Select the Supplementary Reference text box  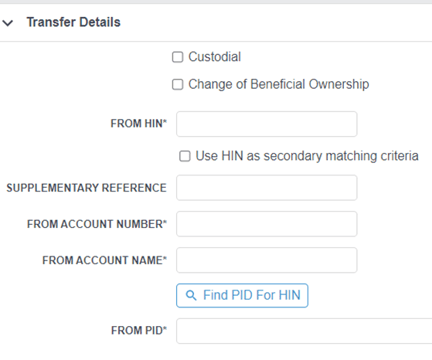click(267, 188)
